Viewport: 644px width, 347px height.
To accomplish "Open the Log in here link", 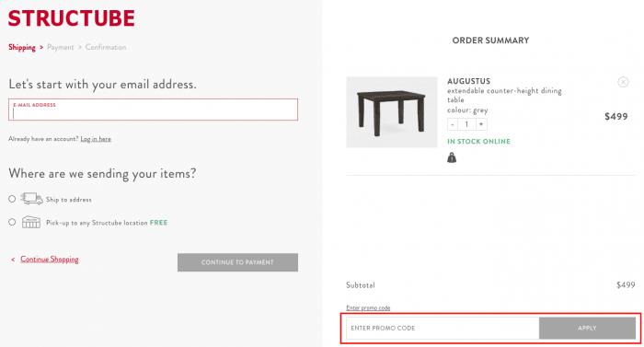I will click(96, 139).
